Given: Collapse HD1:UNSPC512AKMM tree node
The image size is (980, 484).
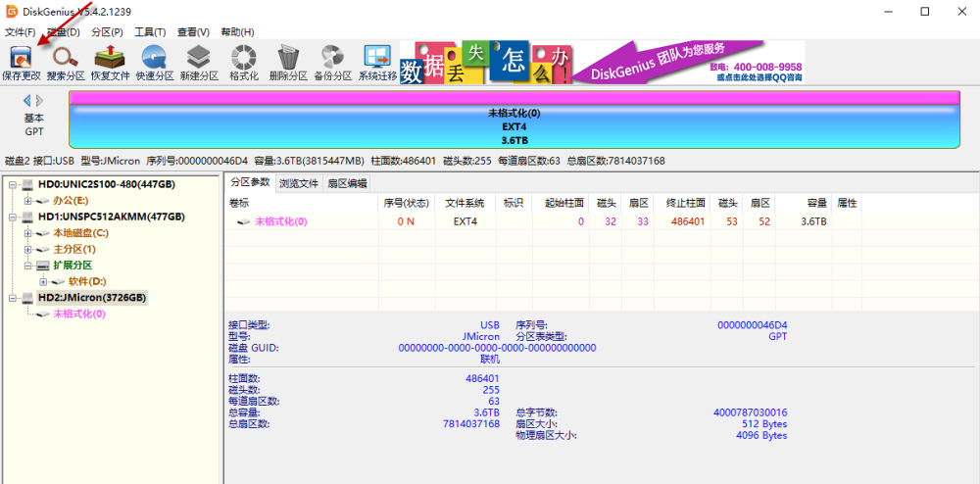Looking at the screenshot, I should tap(13, 217).
